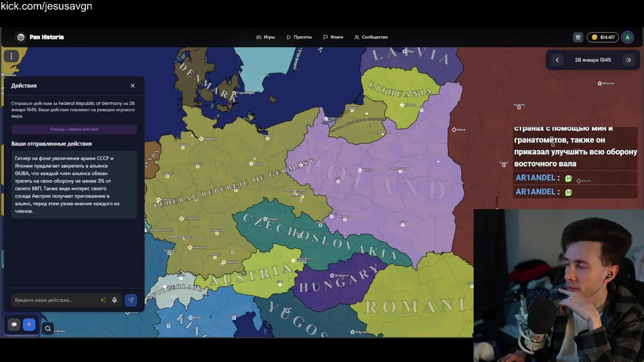Open the Пресеты menu
Screen dimensions: 644x362
(299, 37)
